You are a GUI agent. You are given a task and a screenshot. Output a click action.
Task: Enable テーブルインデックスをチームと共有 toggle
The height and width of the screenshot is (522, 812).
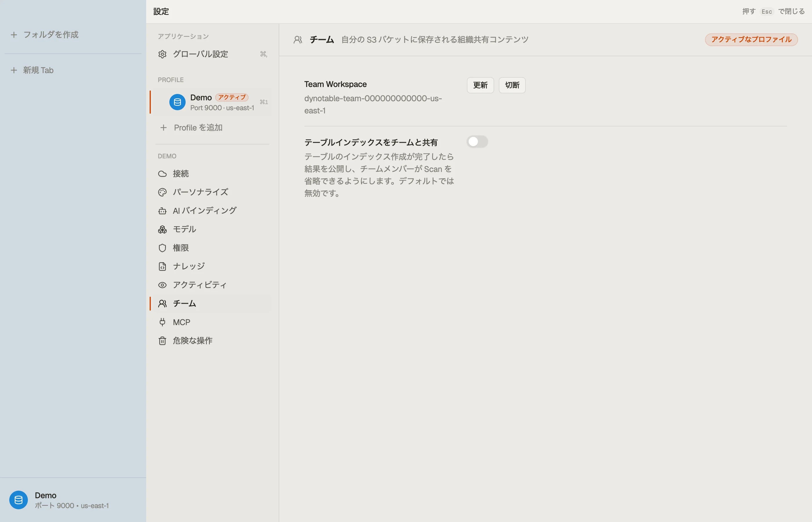tap(477, 142)
